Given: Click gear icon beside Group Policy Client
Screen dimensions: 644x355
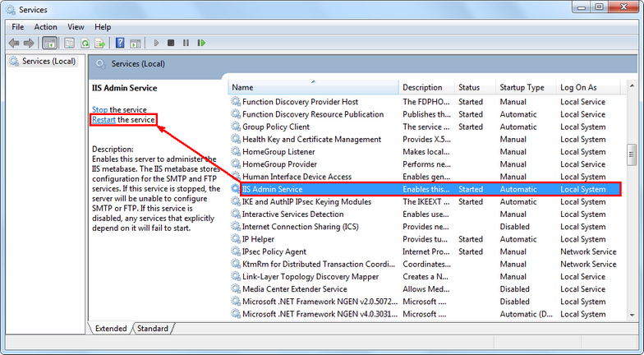Looking at the screenshot, I should [x=236, y=127].
